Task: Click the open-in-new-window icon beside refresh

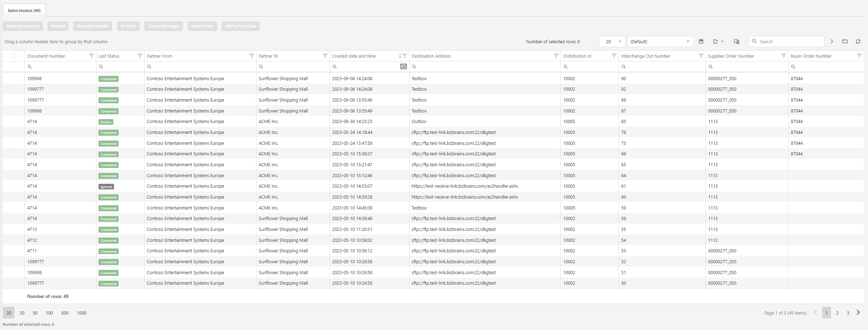Action: click(845, 41)
